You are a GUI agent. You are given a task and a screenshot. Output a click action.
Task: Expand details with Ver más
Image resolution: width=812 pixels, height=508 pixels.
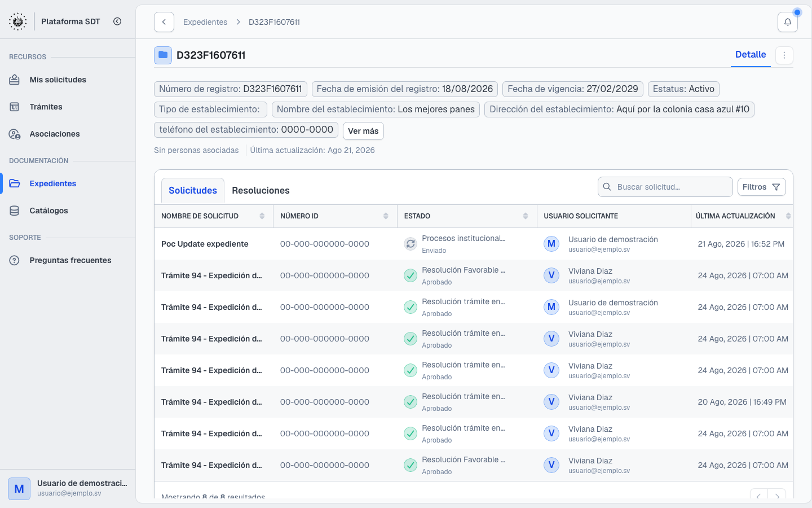tap(363, 131)
